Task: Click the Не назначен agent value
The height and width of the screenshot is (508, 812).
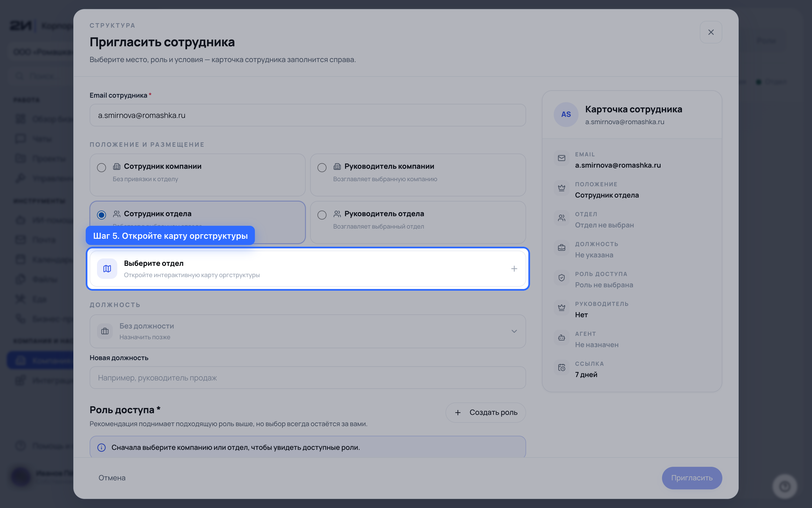Action: 597,345
